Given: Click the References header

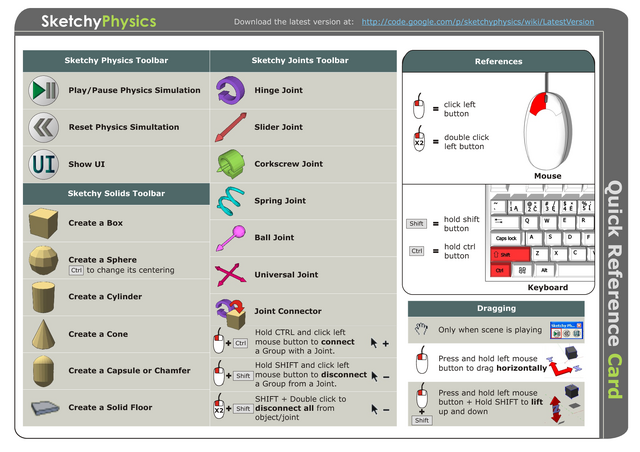Looking at the screenshot, I should (498, 62).
